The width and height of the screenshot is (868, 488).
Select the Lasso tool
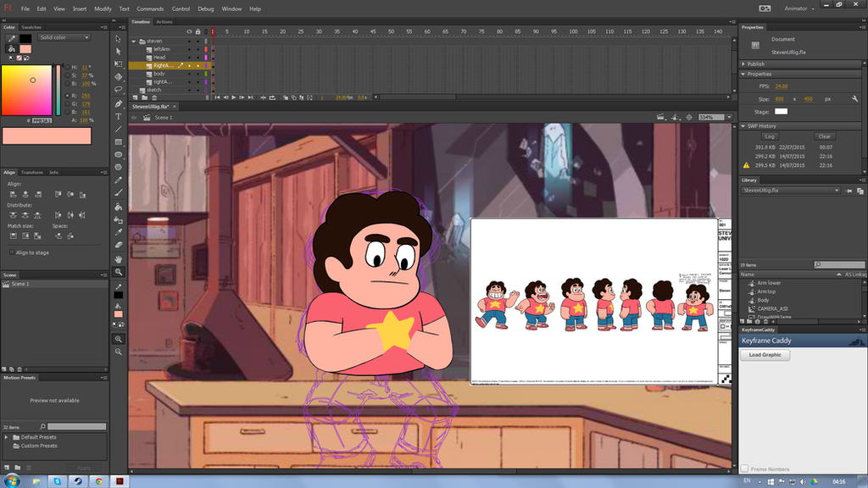118,89
